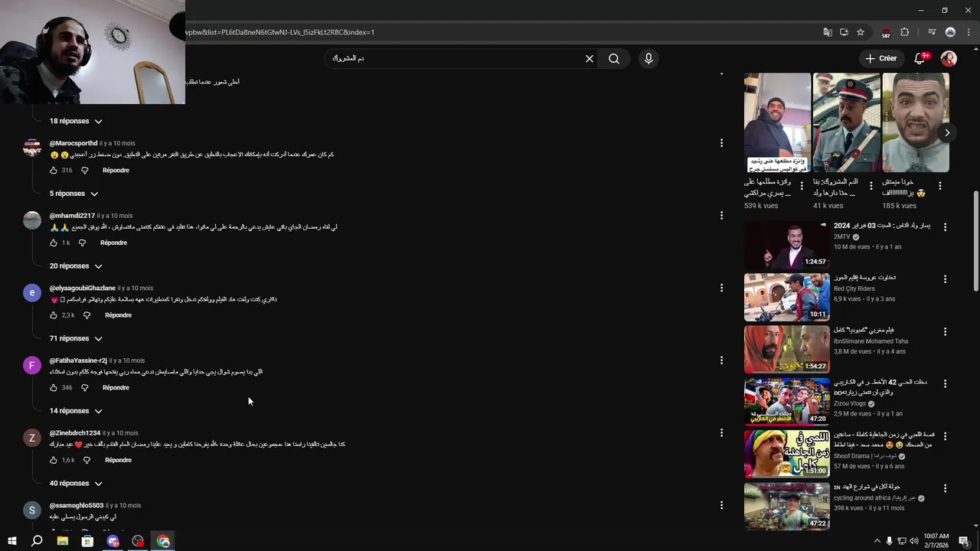The image size is (980, 551).
Task: Open the Zizou Vlogs channel link
Action: [x=850, y=403]
